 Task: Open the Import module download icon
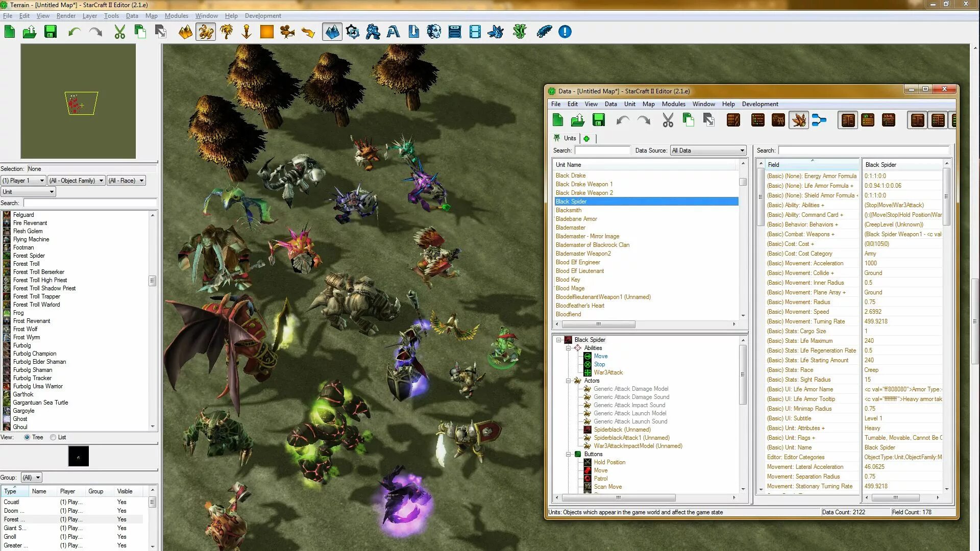(x=414, y=32)
